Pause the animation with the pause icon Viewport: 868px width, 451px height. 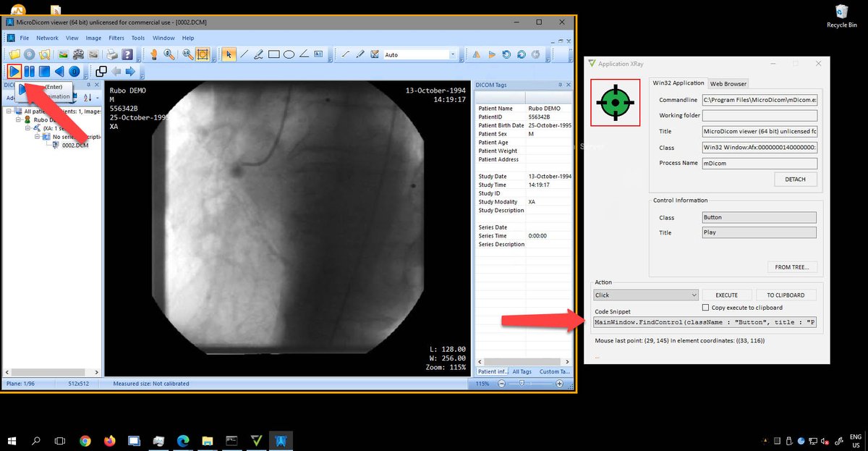pos(29,71)
